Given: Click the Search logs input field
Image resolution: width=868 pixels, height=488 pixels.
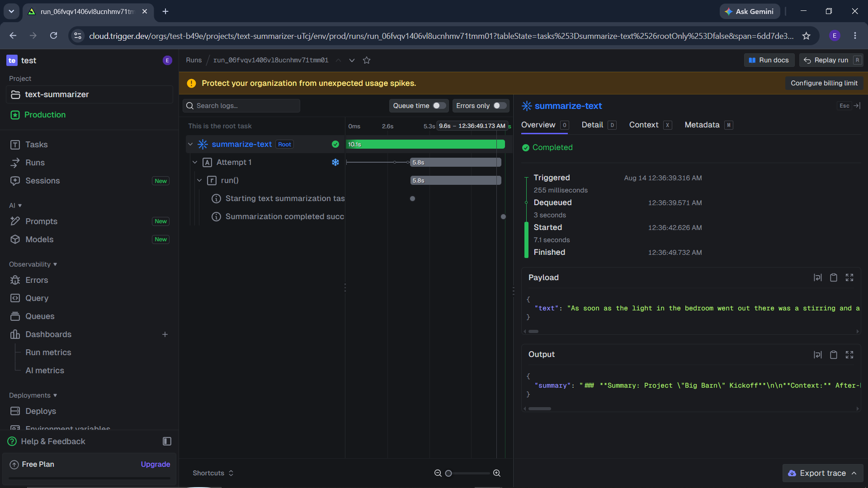Looking at the screenshot, I should [x=241, y=106].
